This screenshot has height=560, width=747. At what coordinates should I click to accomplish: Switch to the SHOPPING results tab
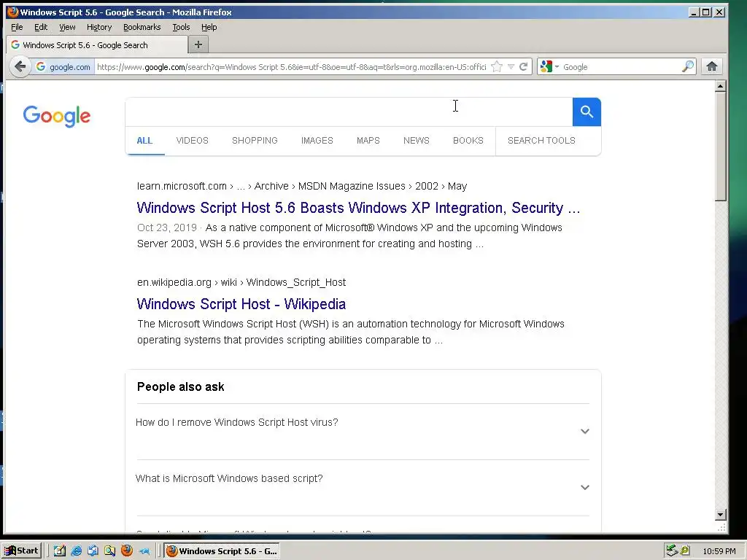pos(255,141)
